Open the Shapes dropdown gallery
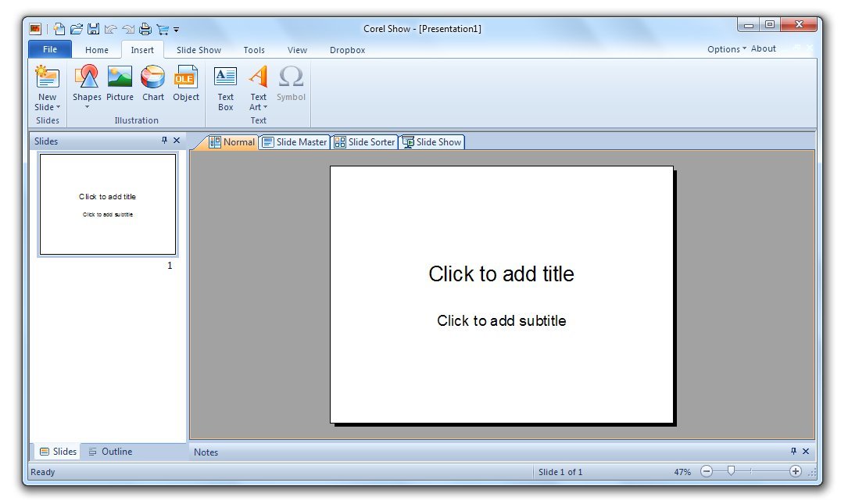This screenshot has height=504, width=841. 87,106
